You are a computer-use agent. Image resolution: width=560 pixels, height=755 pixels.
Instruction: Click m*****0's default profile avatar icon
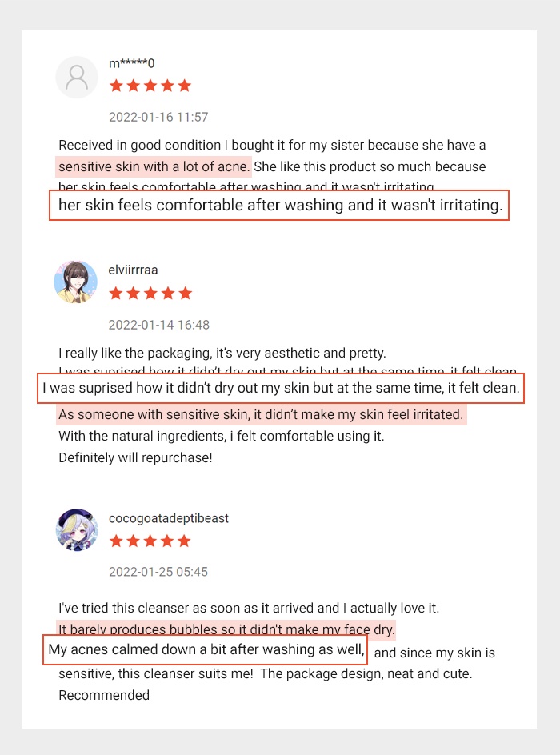click(x=77, y=78)
